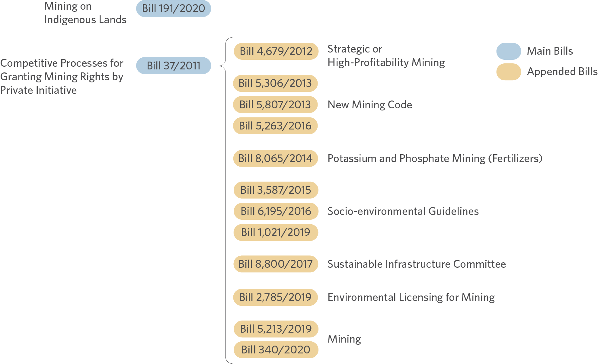Choose the Bill 340/2020 pill
598x364 pixels.
pos(276,350)
